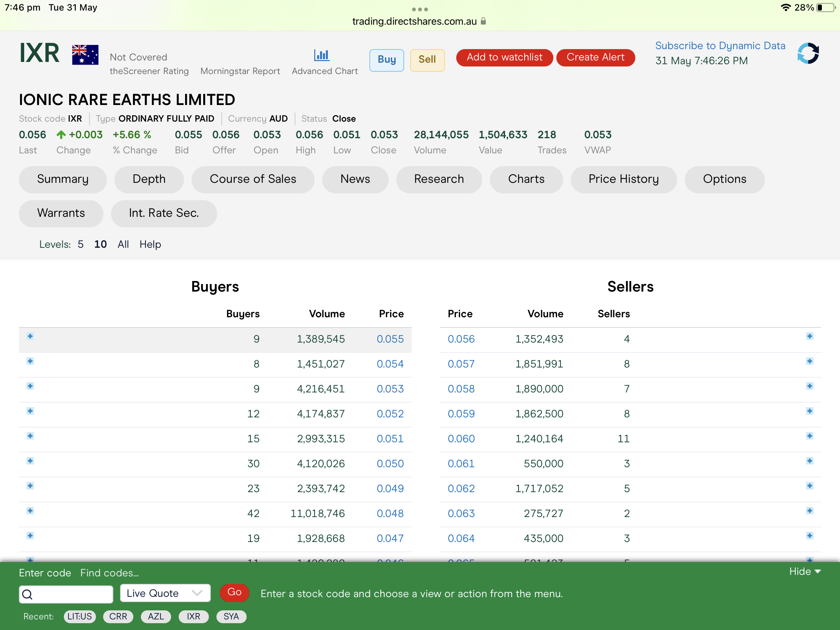Expand buyers row at price 0.053
Image resolution: width=840 pixels, height=630 pixels.
pos(30,386)
